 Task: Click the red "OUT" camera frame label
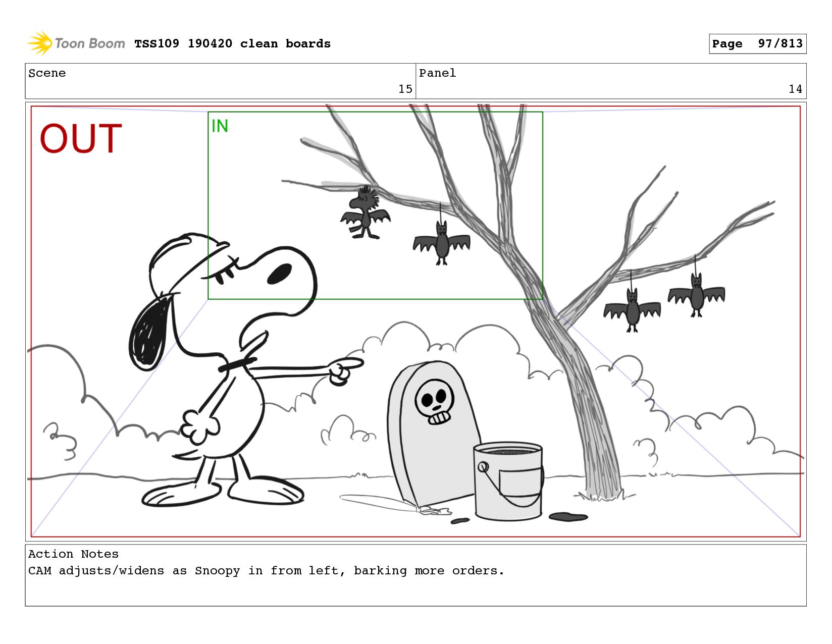(81, 138)
